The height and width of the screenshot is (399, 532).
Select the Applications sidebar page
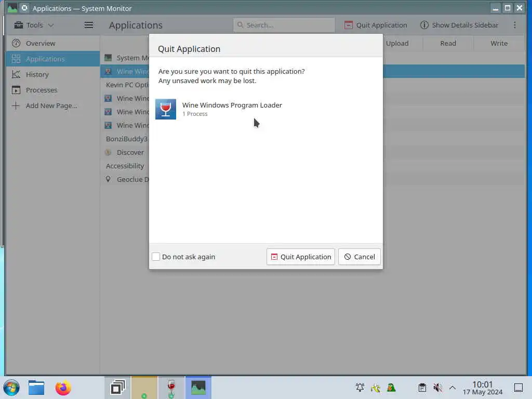[x=52, y=59]
